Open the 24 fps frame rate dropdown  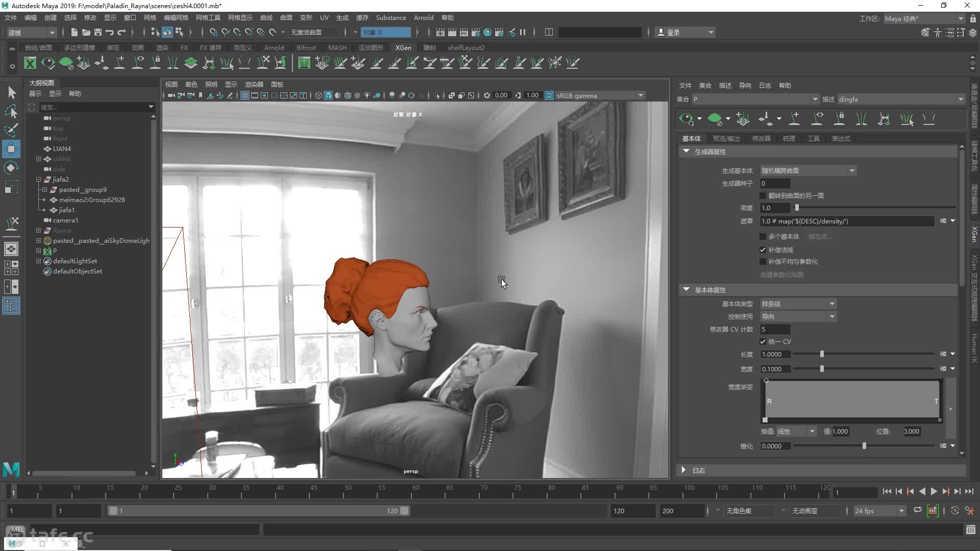879,511
